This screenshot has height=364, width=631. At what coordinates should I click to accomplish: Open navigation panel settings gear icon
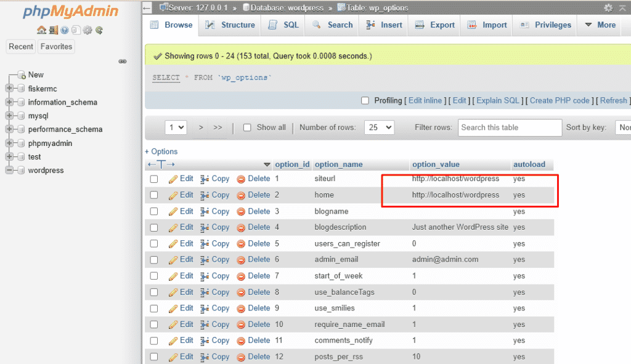pyautogui.click(x=88, y=30)
